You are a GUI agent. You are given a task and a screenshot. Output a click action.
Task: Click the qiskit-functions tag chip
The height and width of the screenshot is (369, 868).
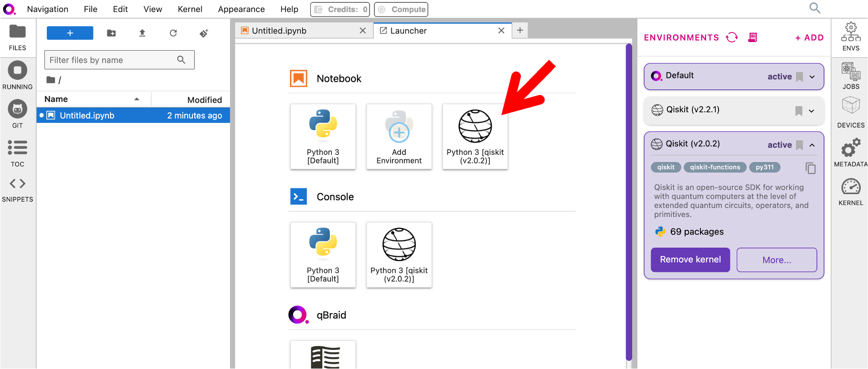(715, 167)
